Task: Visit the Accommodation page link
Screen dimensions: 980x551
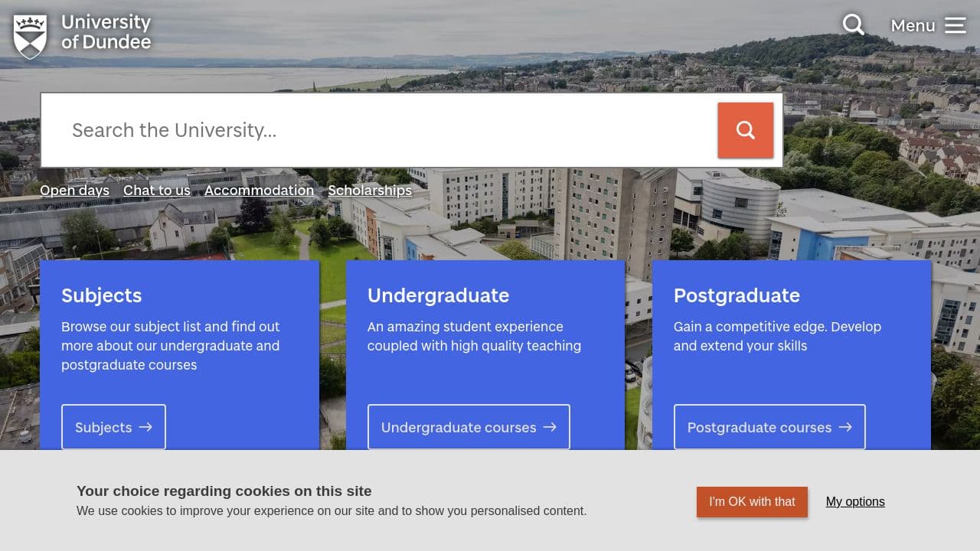Action: [x=259, y=190]
